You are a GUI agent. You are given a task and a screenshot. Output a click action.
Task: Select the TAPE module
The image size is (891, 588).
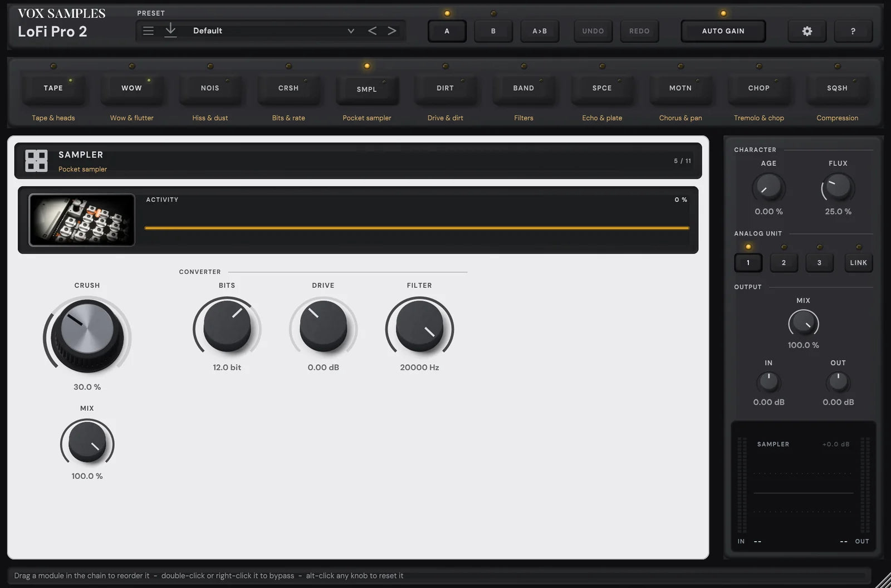pyautogui.click(x=53, y=88)
